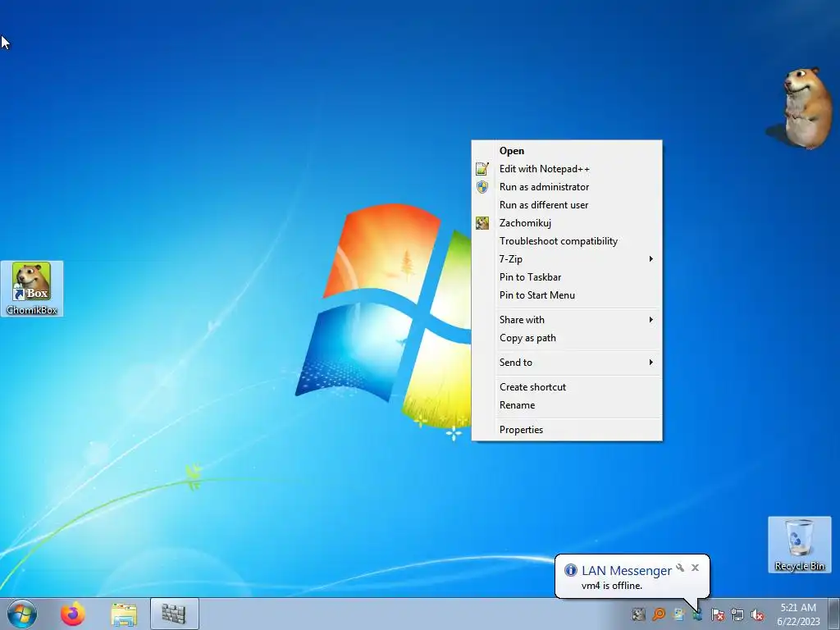
Task: Select Run as different user
Action: pyautogui.click(x=566, y=204)
